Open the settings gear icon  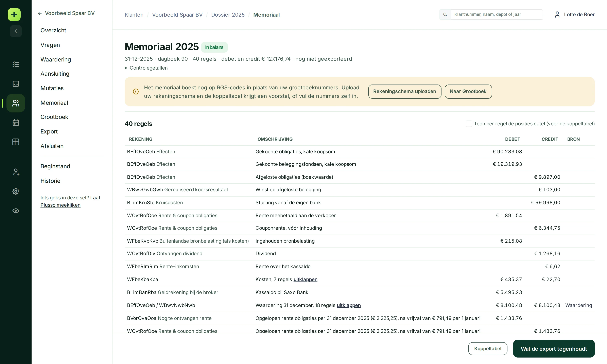coord(16,191)
